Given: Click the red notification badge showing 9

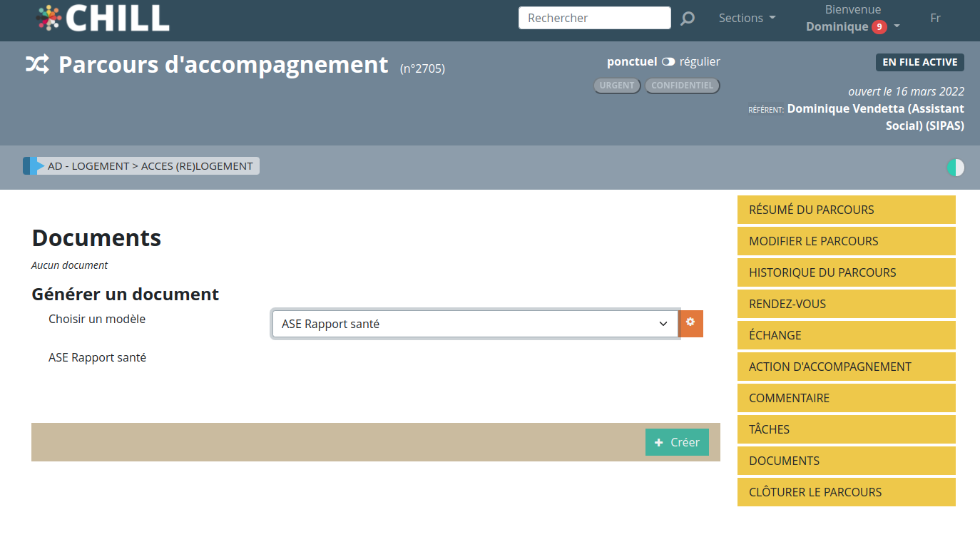Looking at the screenshot, I should pos(879,27).
